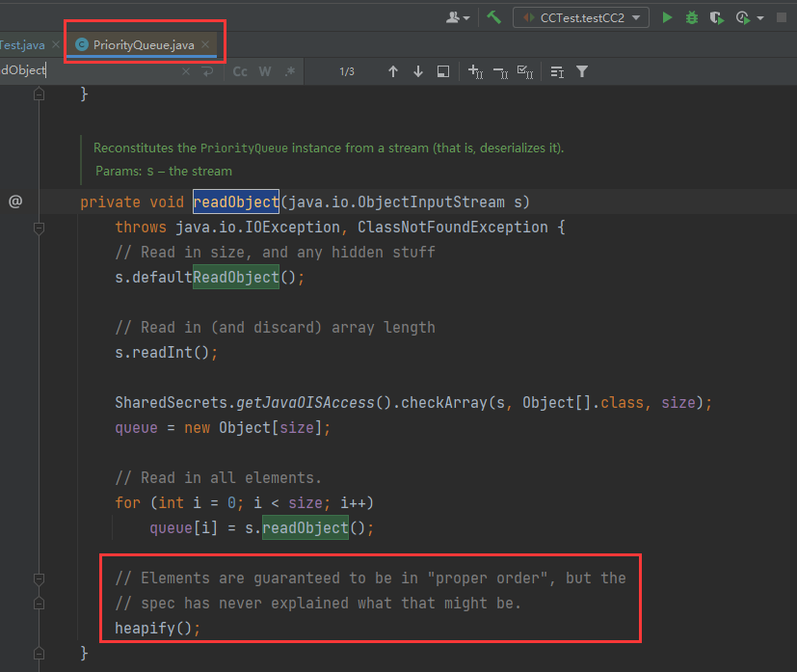Click the fold marker at the final closing brace
This screenshot has height=672, width=797.
coord(40,653)
